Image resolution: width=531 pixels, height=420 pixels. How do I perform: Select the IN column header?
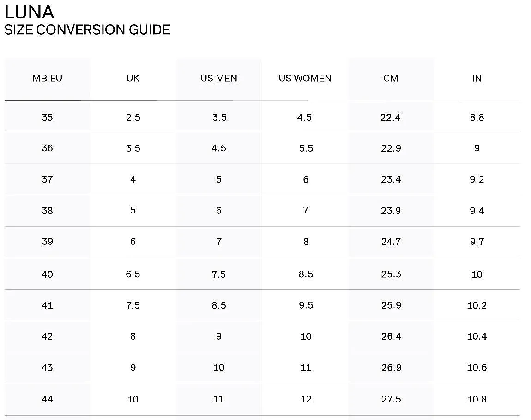click(x=477, y=79)
